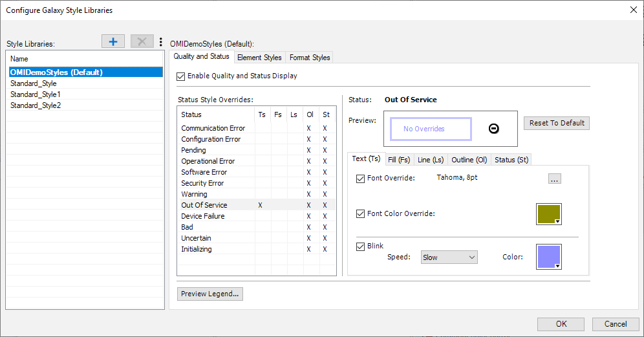This screenshot has height=337, width=644.
Task: Toggle the Font Override checkbox
Action: (x=361, y=179)
